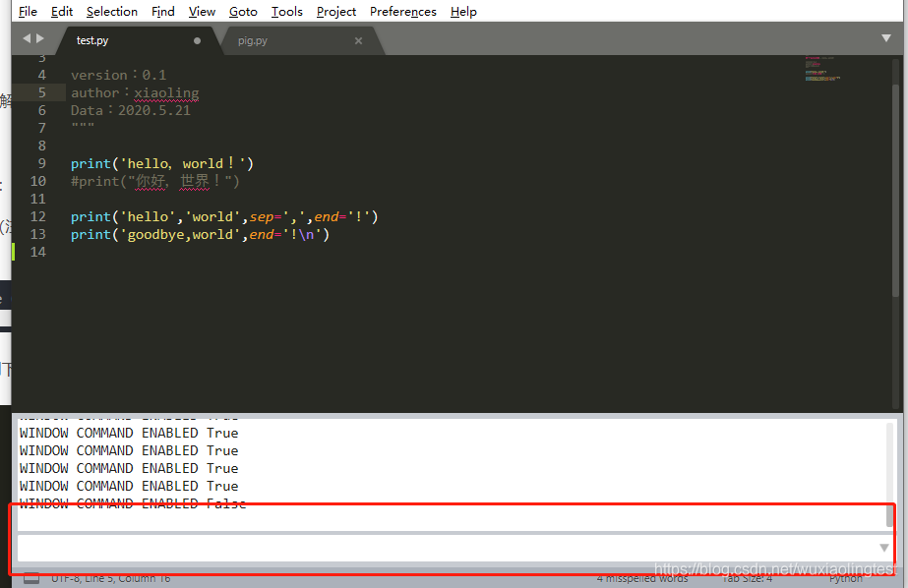
Task: Click the unsaved dot on test.py tab
Action: click(x=197, y=40)
